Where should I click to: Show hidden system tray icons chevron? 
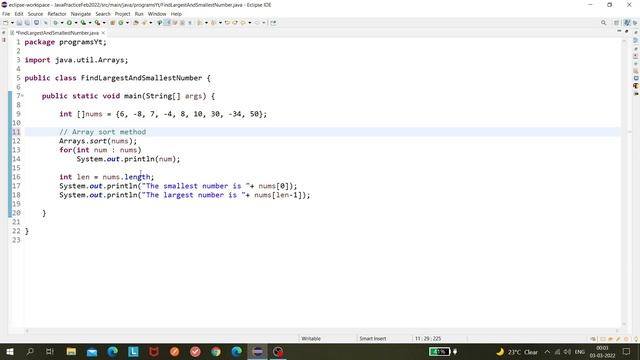[547, 352]
